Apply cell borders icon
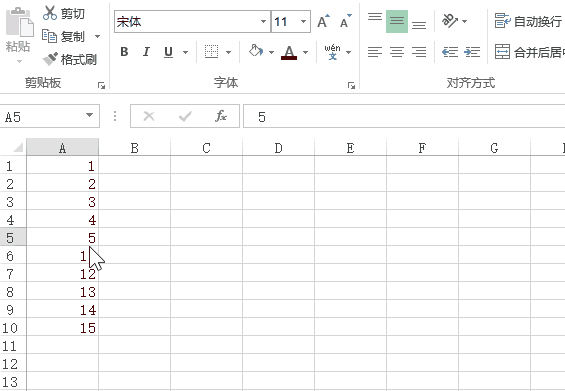 212,52
